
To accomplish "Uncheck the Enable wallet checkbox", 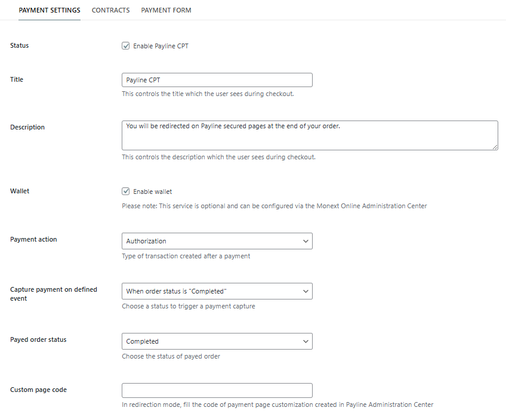I will tap(126, 192).
